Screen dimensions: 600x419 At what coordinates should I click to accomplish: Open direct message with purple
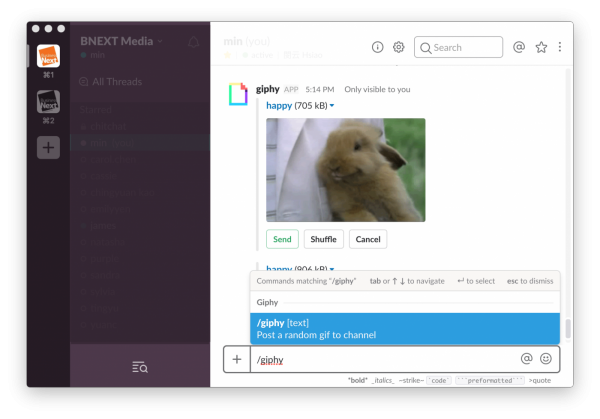pyautogui.click(x=104, y=258)
